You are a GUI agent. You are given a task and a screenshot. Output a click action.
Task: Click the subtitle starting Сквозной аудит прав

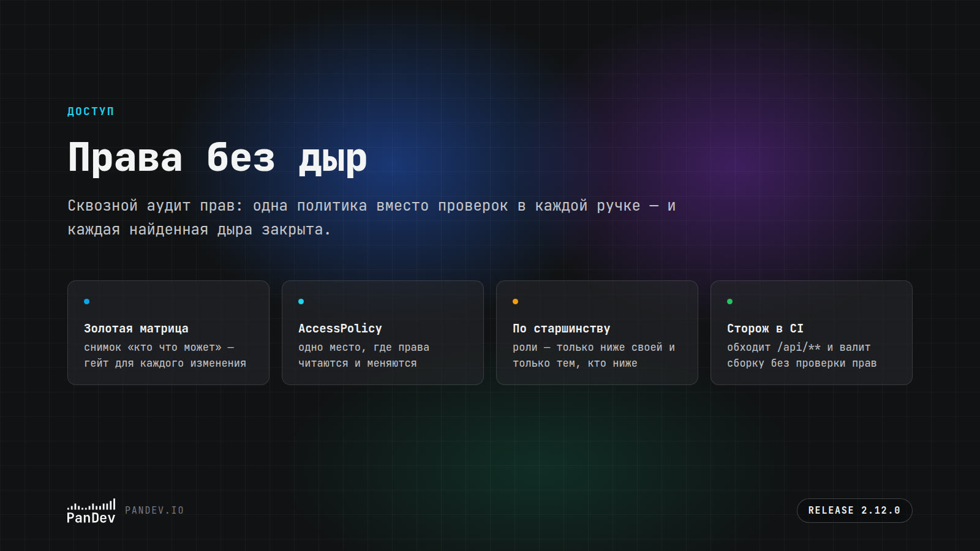[372, 217]
